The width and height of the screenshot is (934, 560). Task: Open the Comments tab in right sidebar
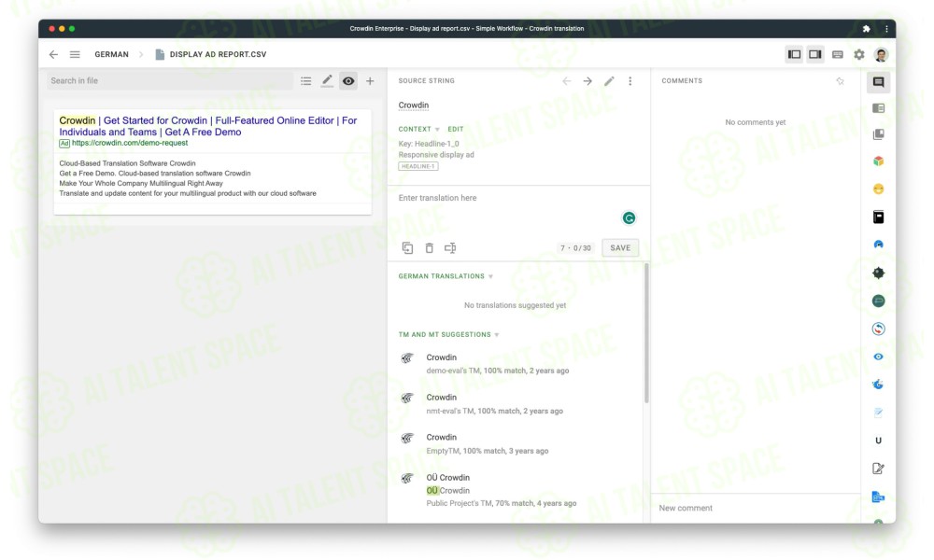(x=879, y=81)
